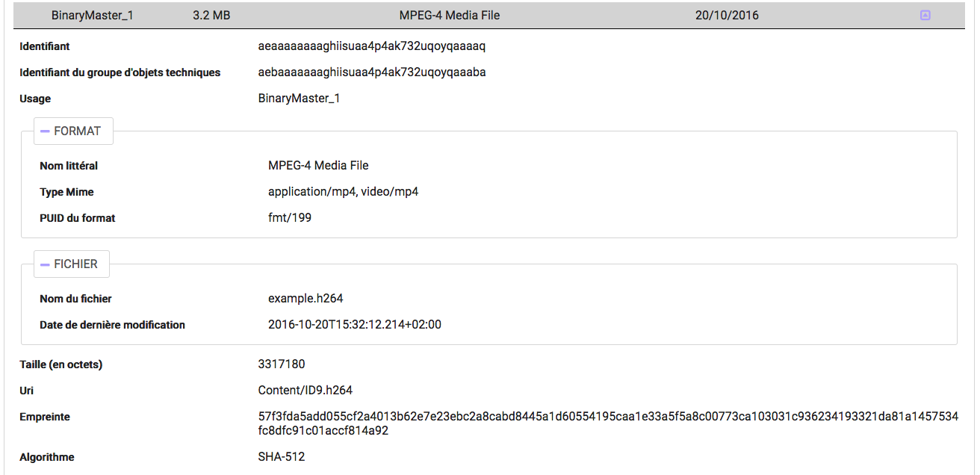Click the 20/10/2016 date cell
Image resolution: width=980 pixels, height=475 pixels.
pos(727,15)
